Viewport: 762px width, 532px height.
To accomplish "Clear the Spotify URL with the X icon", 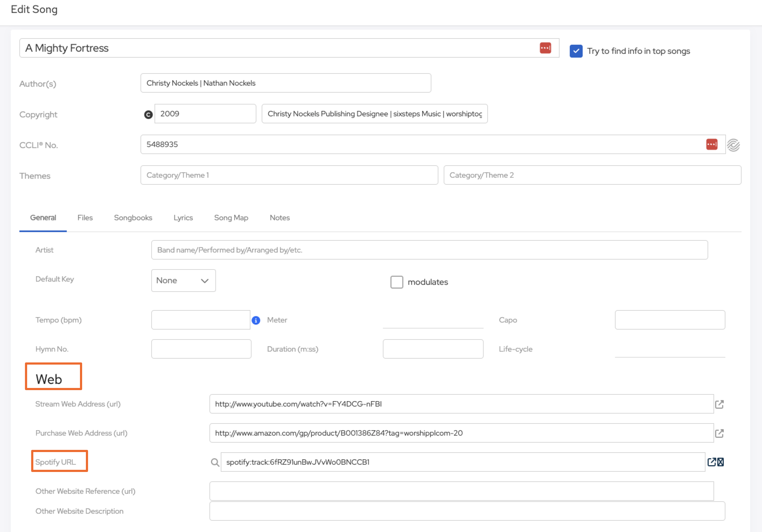I will pos(721,462).
